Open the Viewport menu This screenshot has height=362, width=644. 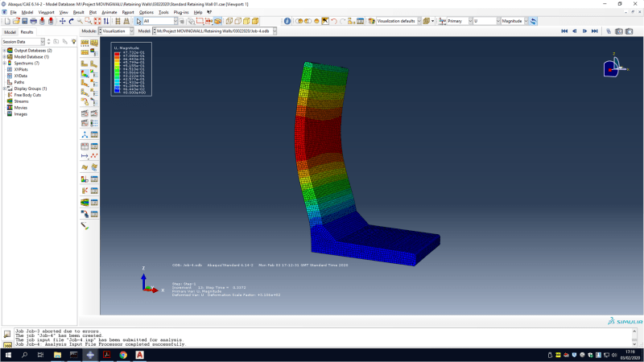(x=46, y=12)
